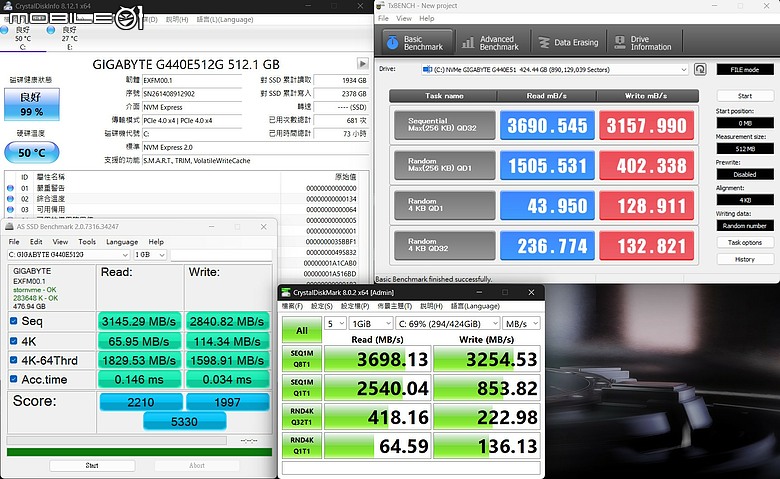Screen dimensions: 780x479
Task: Open Basic Benchmark tab in TxBENCH
Action: click(417, 43)
